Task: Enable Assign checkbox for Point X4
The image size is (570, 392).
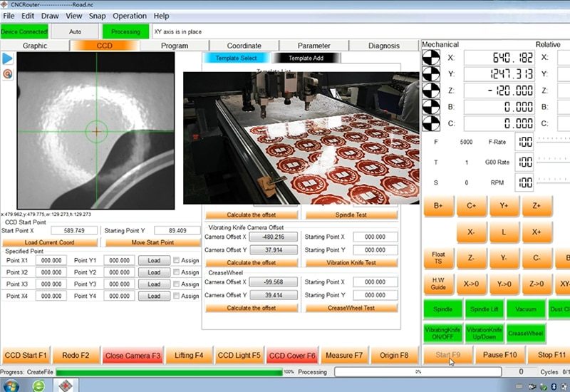Action: click(176, 296)
